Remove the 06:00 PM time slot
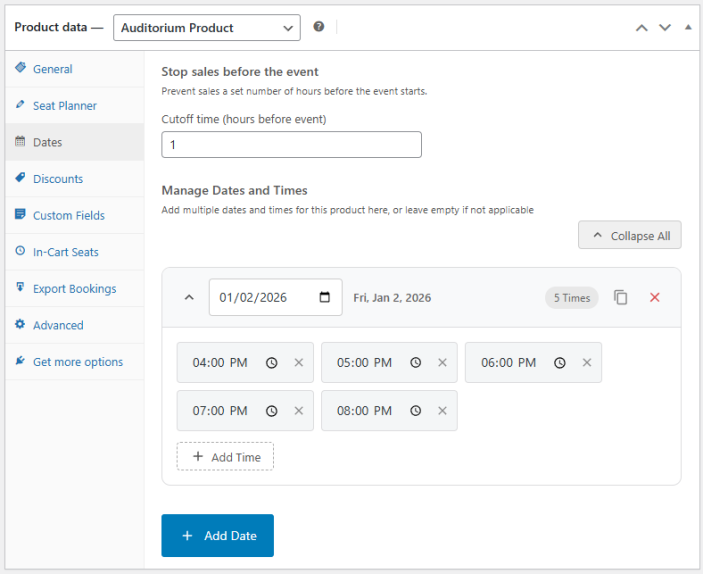 586,363
